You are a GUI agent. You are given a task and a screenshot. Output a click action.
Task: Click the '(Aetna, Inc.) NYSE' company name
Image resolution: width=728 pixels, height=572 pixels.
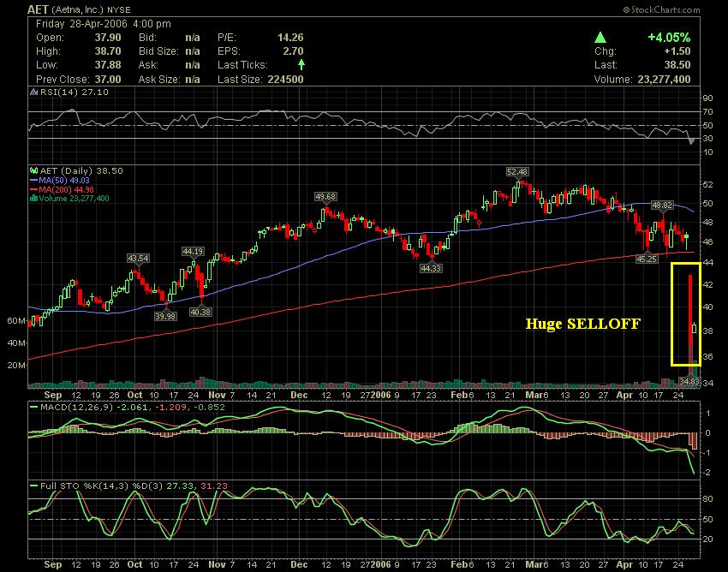tap(91, 9)
